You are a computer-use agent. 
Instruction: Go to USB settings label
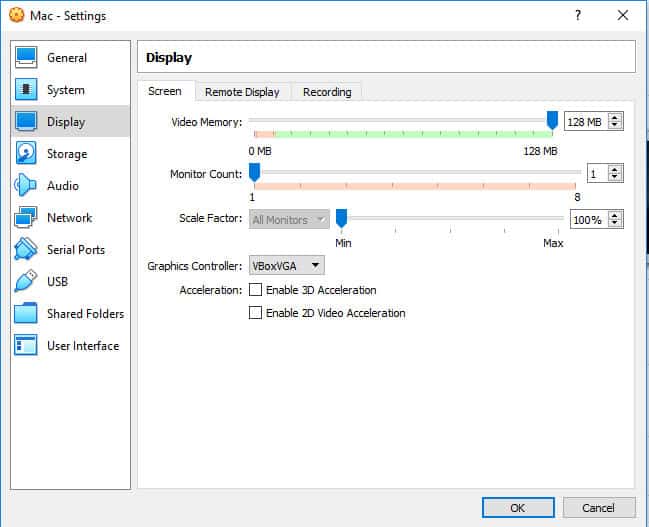[57, 282]
